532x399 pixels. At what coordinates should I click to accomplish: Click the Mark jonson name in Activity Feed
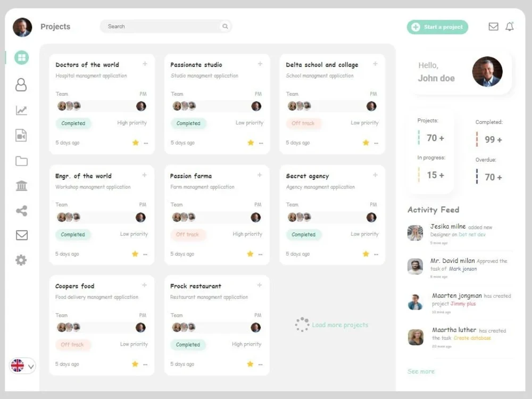[x=463, y=269]
